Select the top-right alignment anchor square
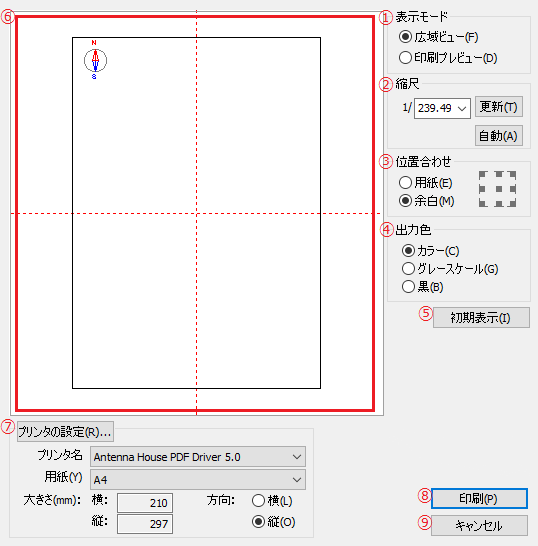538x546 pixels. [512, 174]
